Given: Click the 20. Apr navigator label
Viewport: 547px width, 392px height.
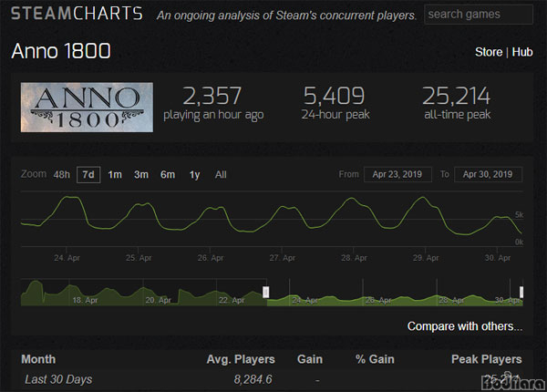Looking at the screenshot, I should point(159,300).
